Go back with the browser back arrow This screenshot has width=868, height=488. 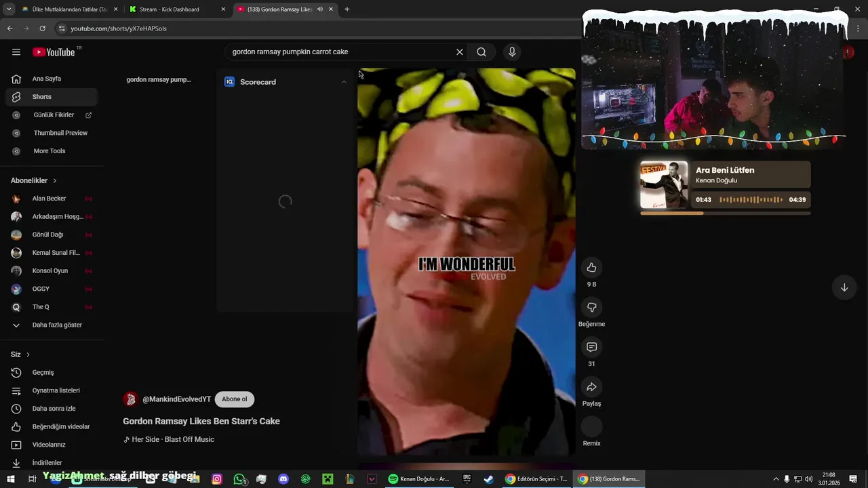pos(9,28)
